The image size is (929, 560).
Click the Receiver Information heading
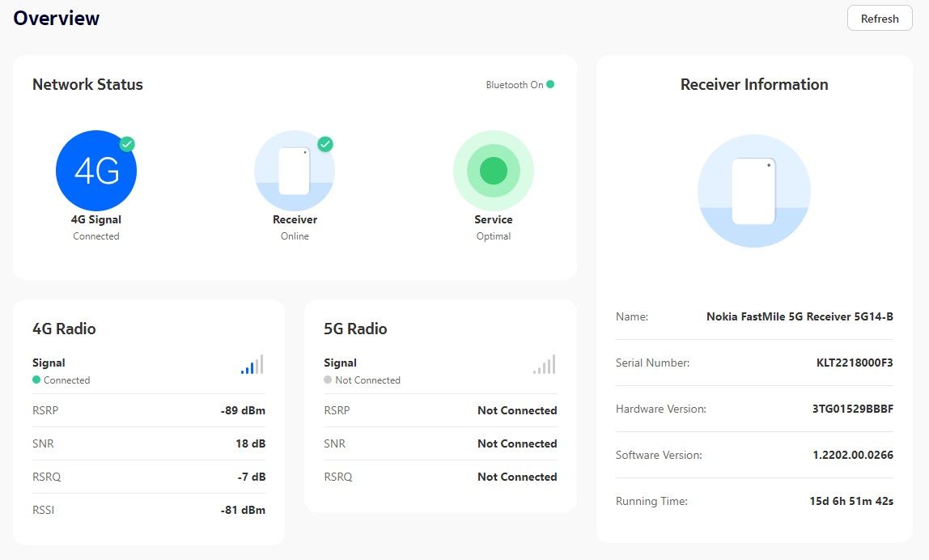754,85
